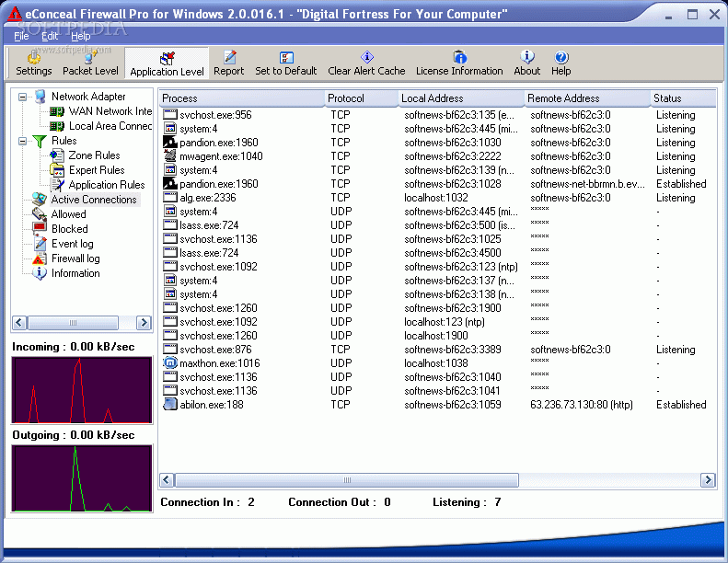Click local address softnews-bf62c3:2222
The width and height of the screenshot is (728, 563).
[x=453, y=156]
